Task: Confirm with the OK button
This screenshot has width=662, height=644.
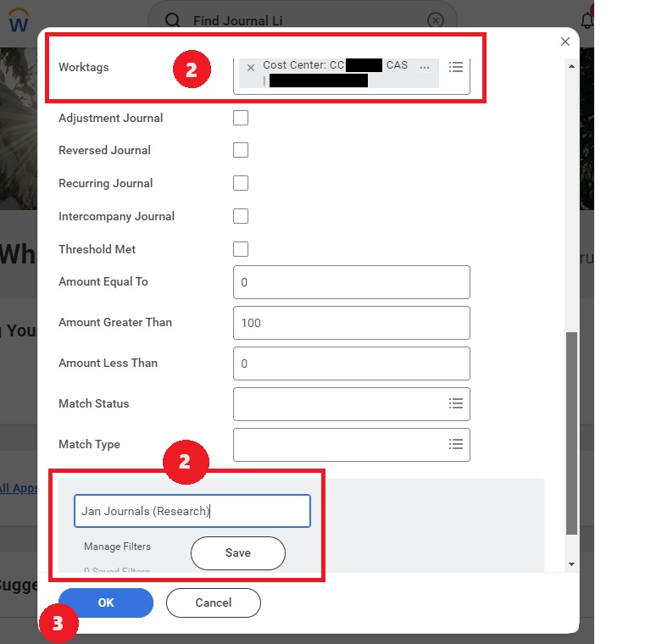Action: [106, 602]
